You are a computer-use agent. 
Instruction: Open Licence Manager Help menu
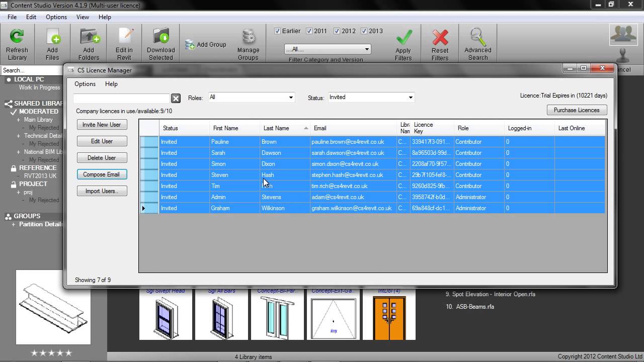pyautogui.click(x=111, y=84)
